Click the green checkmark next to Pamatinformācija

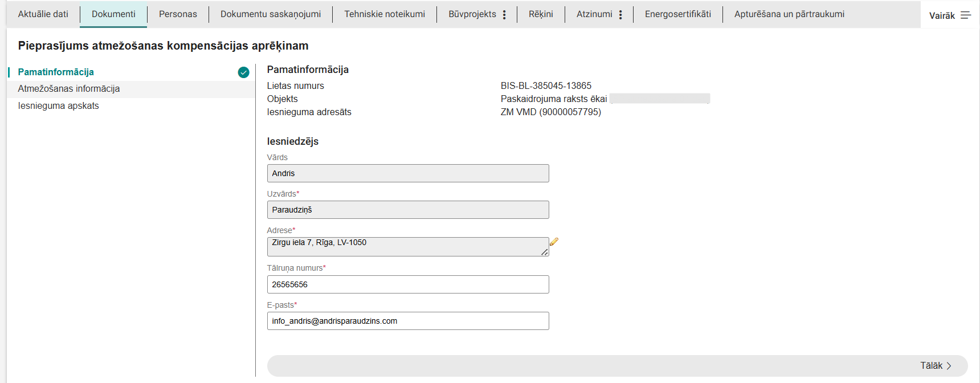click(x=243, y=72)
